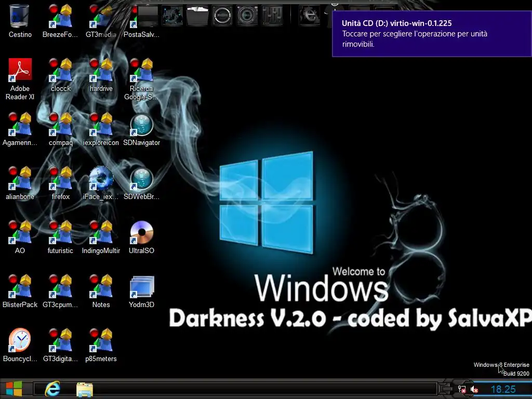The image size is (532, 399).
Task: Click the network status tray icon
Action: pyautogui.click(x=461, y=389)
